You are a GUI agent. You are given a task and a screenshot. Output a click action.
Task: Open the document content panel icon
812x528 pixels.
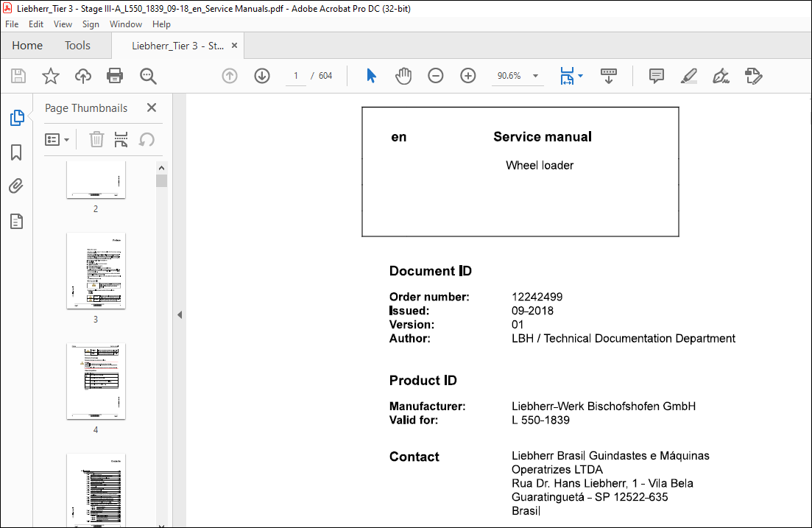[17, 221]
